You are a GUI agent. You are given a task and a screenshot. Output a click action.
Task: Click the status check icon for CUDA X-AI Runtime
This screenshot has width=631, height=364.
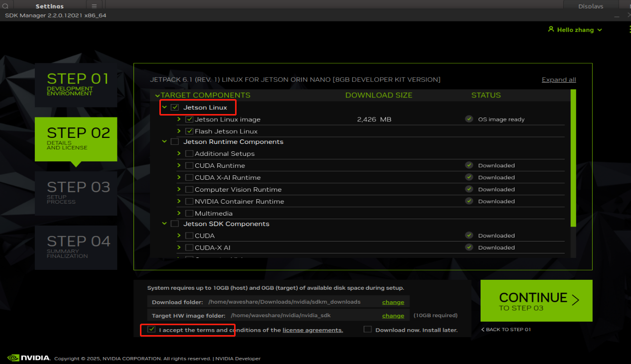(469, 177)
